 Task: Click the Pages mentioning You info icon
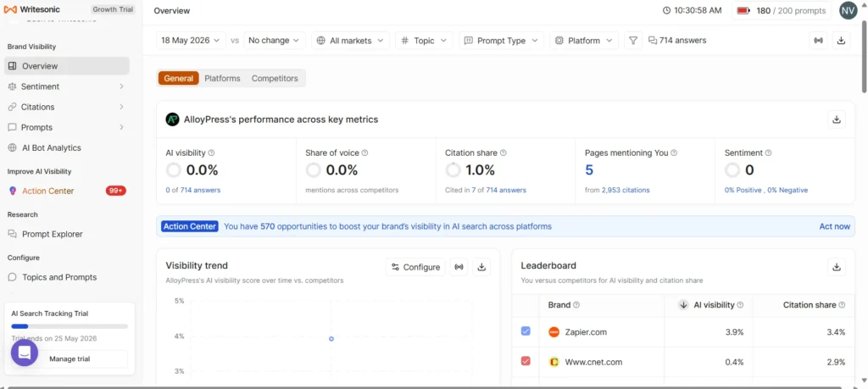click(x=674, y=153)
